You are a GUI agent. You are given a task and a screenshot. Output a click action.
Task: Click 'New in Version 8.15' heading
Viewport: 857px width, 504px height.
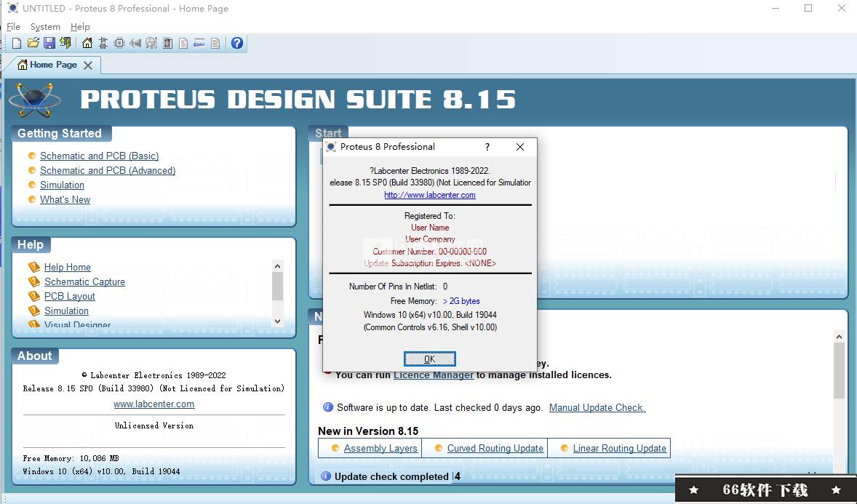pyautogui.click(x=368, y=431)
